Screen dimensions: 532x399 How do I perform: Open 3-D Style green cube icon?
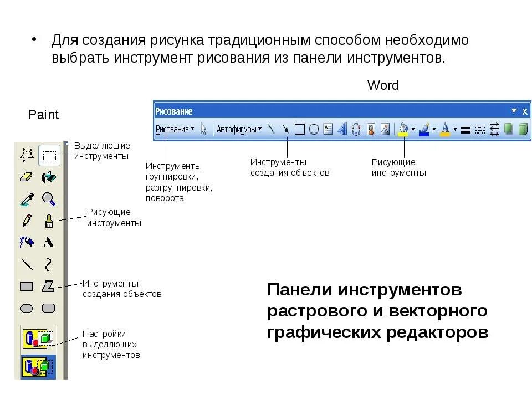pyautogui.click(x=523, y=129)
